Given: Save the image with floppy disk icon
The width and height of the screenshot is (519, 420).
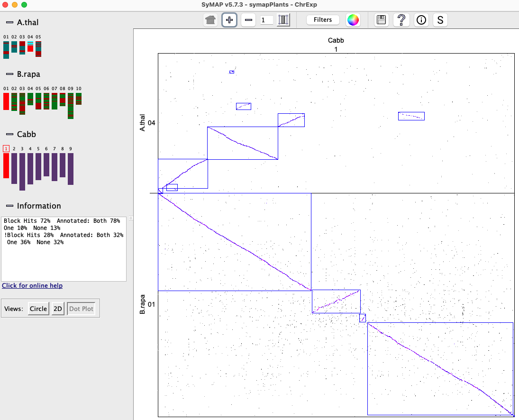Looking at the screenshot, I should tap(381, 20).
